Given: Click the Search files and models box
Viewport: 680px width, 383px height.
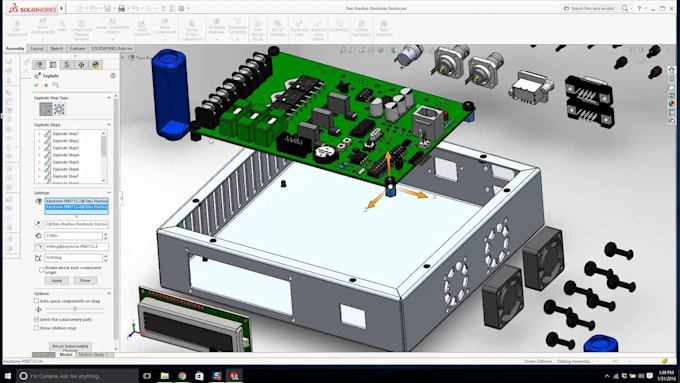Looking at the screenshot, I should (591, 8).
